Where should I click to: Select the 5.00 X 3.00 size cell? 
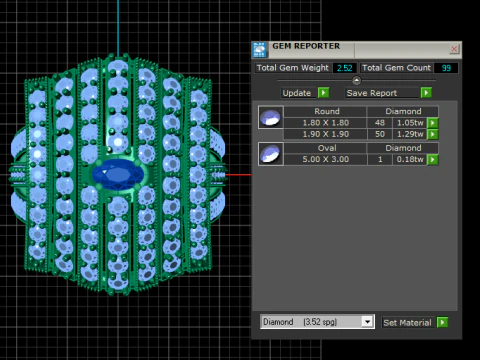(325, 159)
